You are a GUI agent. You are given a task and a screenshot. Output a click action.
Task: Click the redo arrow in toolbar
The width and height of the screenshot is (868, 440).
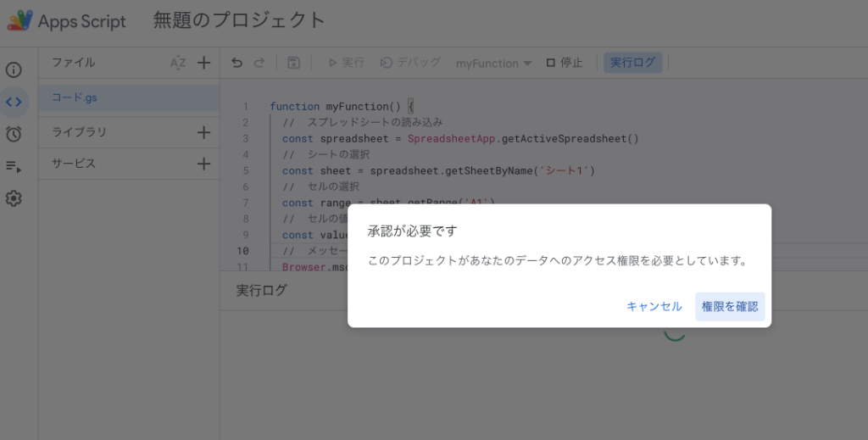pyautogui.click(x=259, y=63)
